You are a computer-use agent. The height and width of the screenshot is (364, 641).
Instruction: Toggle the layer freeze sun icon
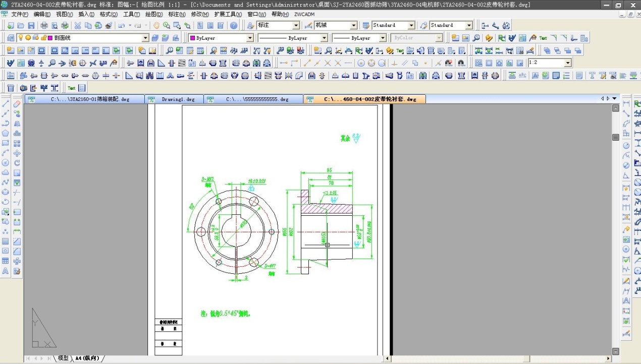[x=28, y=38]
